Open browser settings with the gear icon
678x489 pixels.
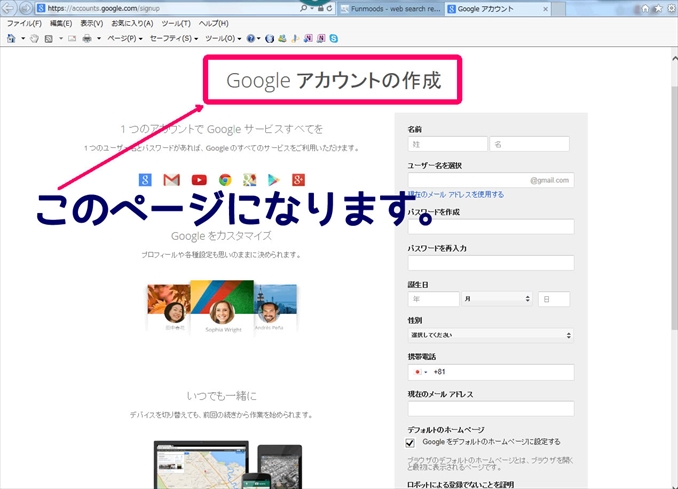(672, 8)
